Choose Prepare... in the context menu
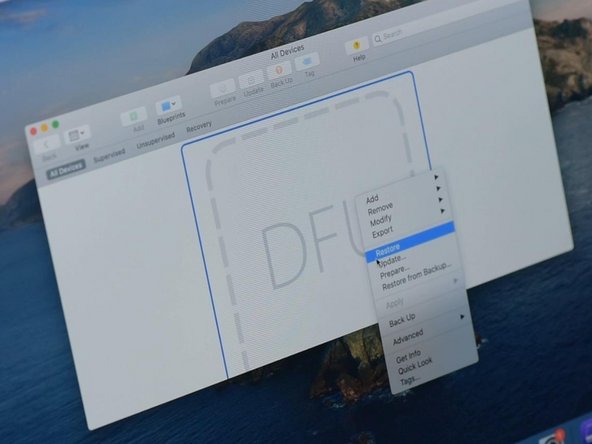Screen dimensions: 592x444 coord(395,271)
